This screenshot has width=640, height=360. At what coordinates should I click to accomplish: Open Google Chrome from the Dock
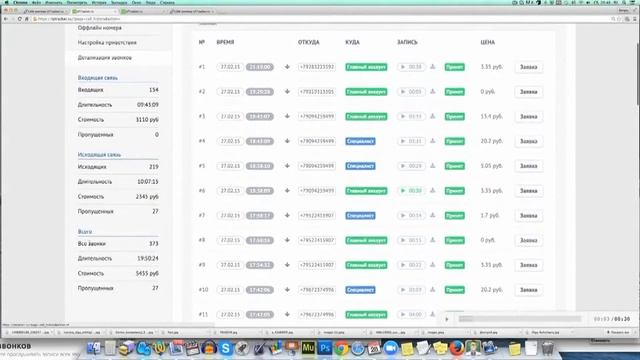341,348
